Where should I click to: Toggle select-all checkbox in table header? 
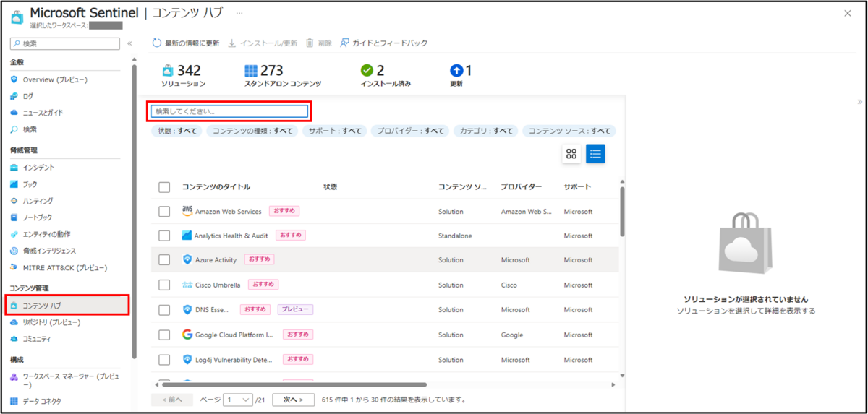click(x=164, y=187)
